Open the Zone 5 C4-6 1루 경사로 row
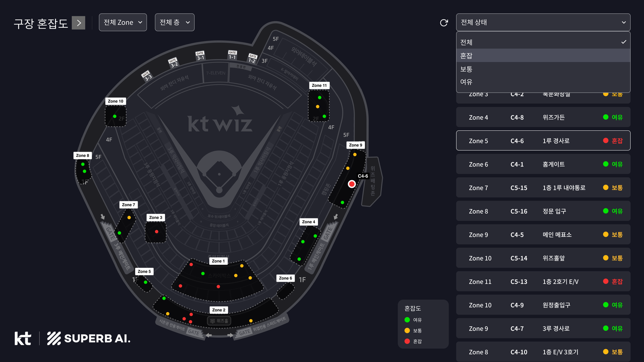The image size is (644, 362). pos(543,141)
